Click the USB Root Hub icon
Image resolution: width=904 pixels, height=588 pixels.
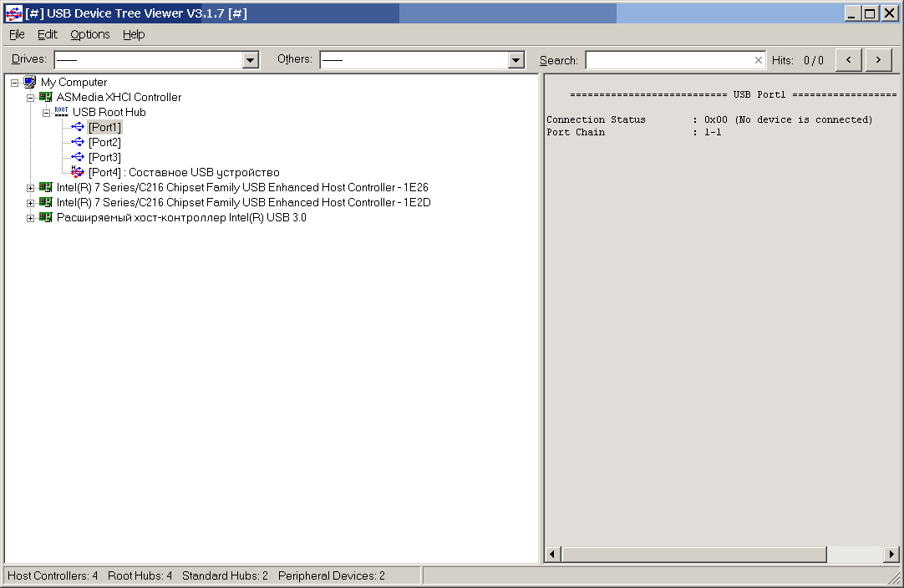point(60,111)
